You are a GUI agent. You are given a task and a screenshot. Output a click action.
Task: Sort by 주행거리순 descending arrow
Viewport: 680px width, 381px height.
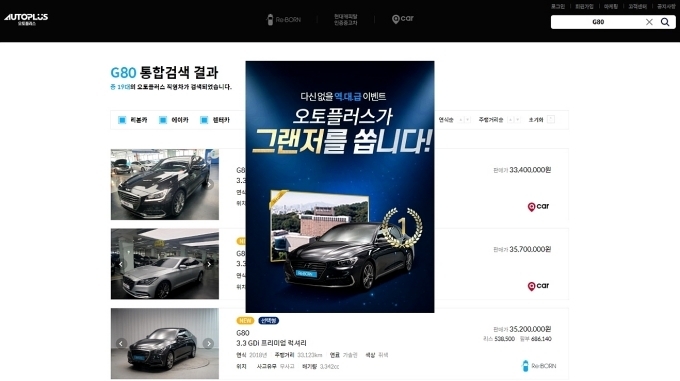[x=517, y=120]
